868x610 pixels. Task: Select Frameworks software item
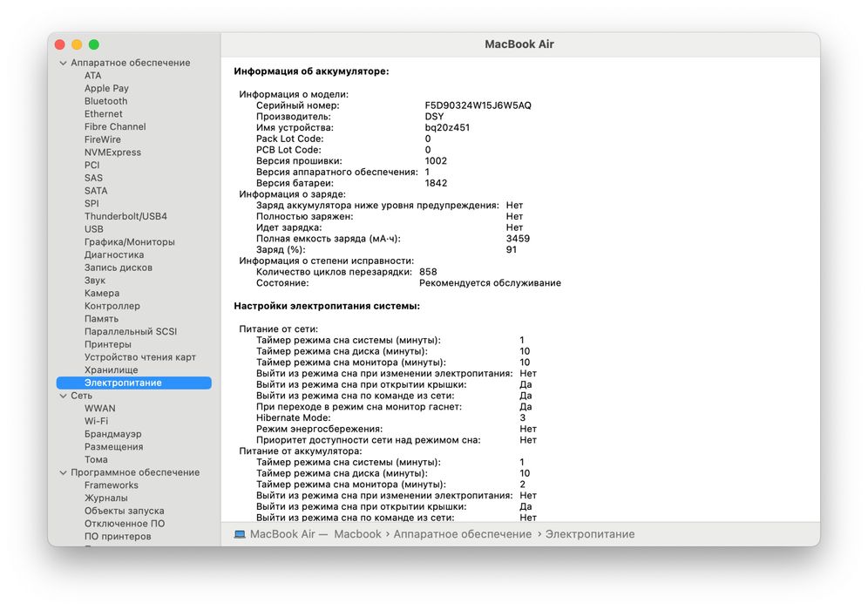point(112,485)
